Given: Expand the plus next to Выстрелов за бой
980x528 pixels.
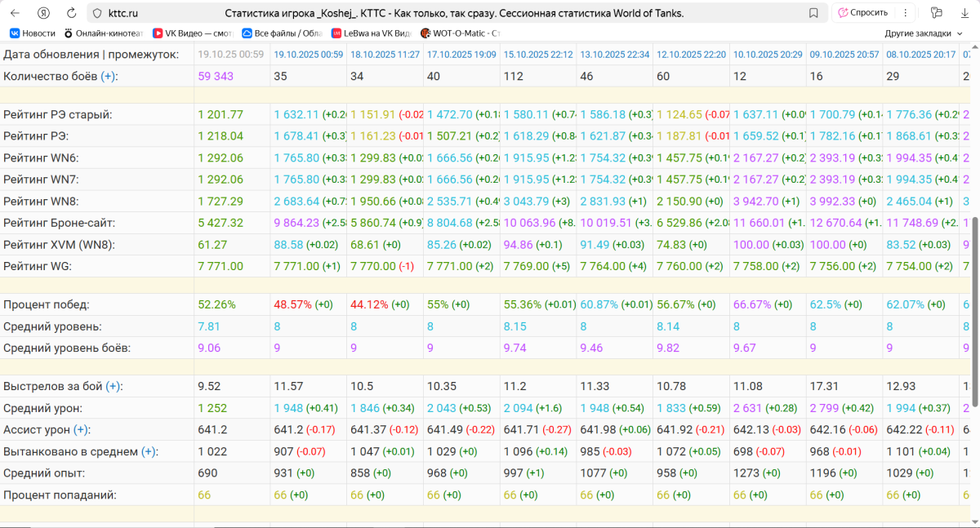Looking at the screenshot, I should point(114,386).
